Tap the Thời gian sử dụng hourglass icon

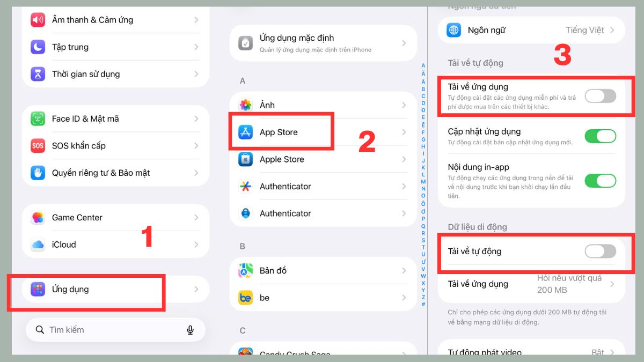(x=38, y=74)
